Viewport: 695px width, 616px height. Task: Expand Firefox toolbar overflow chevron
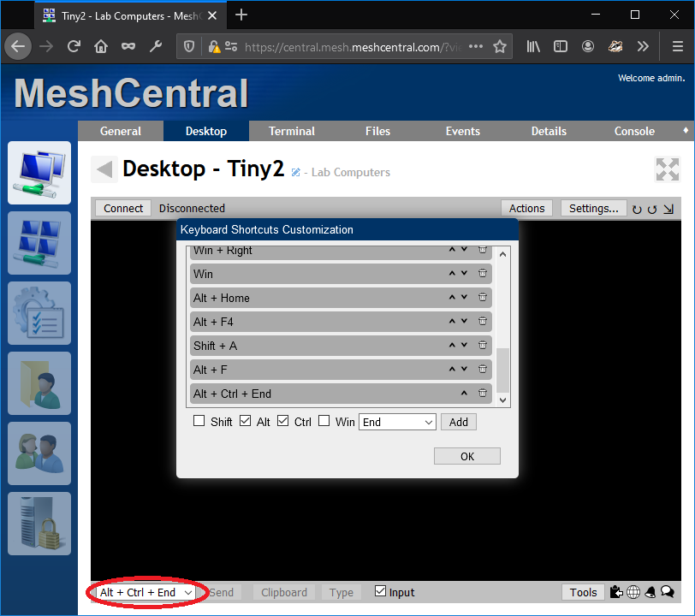(643, 46)
